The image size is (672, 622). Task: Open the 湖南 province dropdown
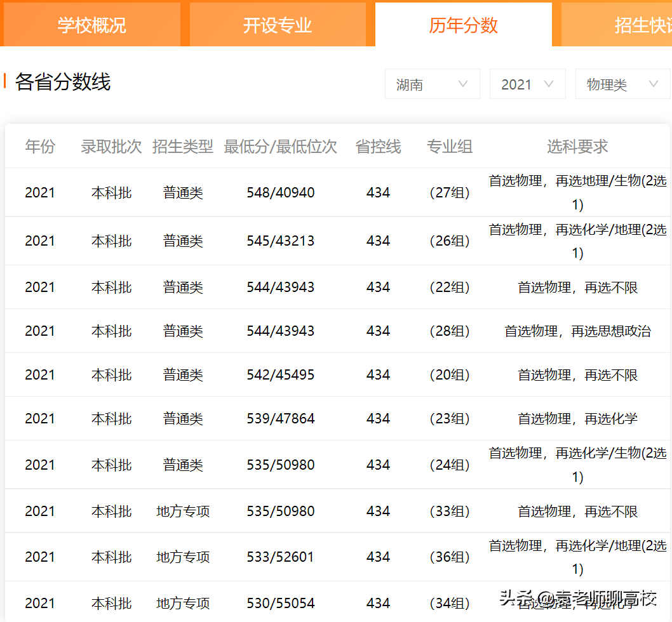coord(432,83)
